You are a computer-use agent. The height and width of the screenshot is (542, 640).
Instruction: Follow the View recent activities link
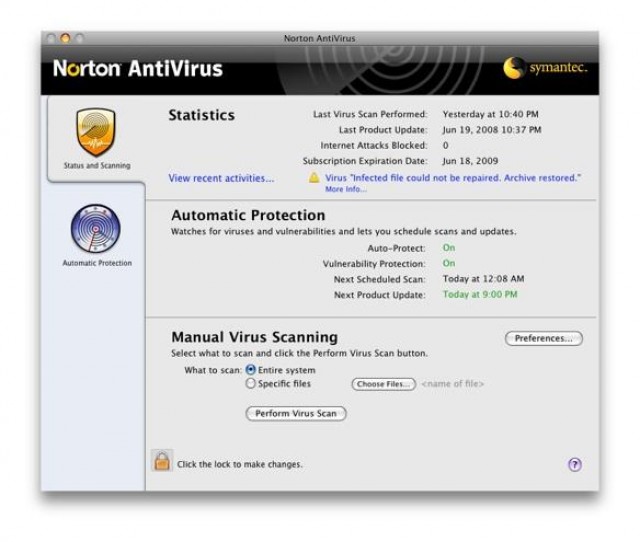click(x=221, y=178)
